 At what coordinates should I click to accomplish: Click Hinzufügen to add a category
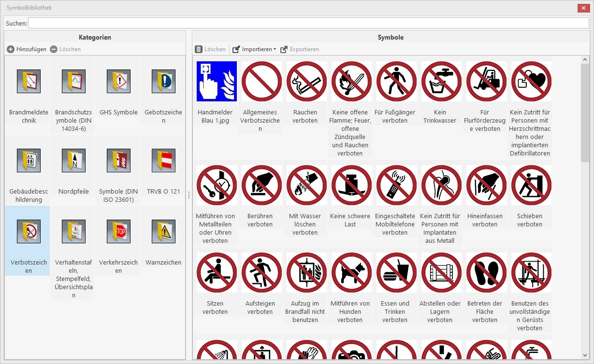pyautogui.click(x=27, y=49)
